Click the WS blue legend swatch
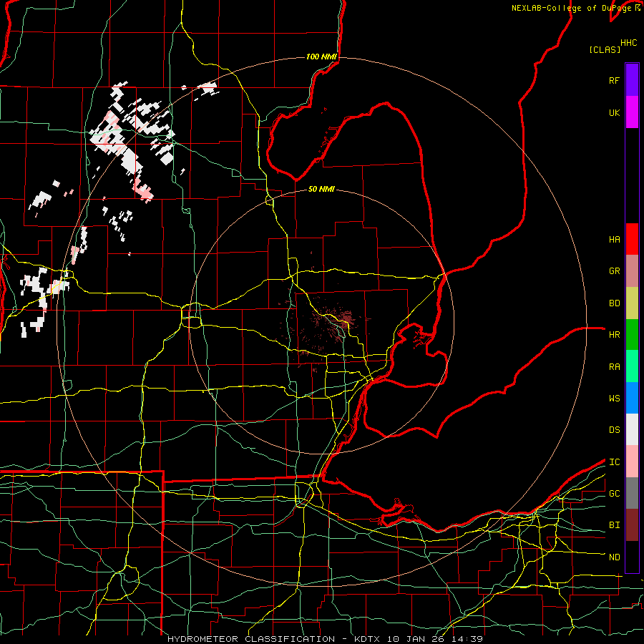Screen dimensions: 644x644 pos(632,398)
